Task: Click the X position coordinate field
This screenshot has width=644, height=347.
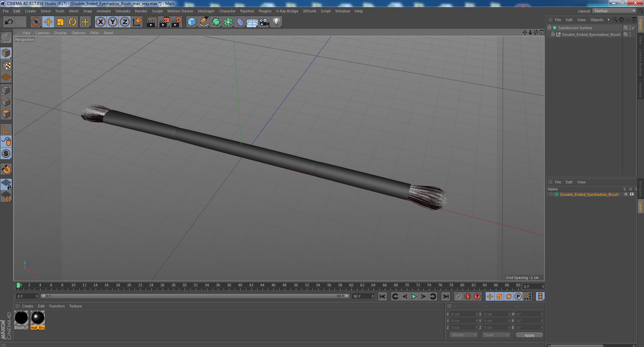Action: pyautogui.click(x=463, y=314)
